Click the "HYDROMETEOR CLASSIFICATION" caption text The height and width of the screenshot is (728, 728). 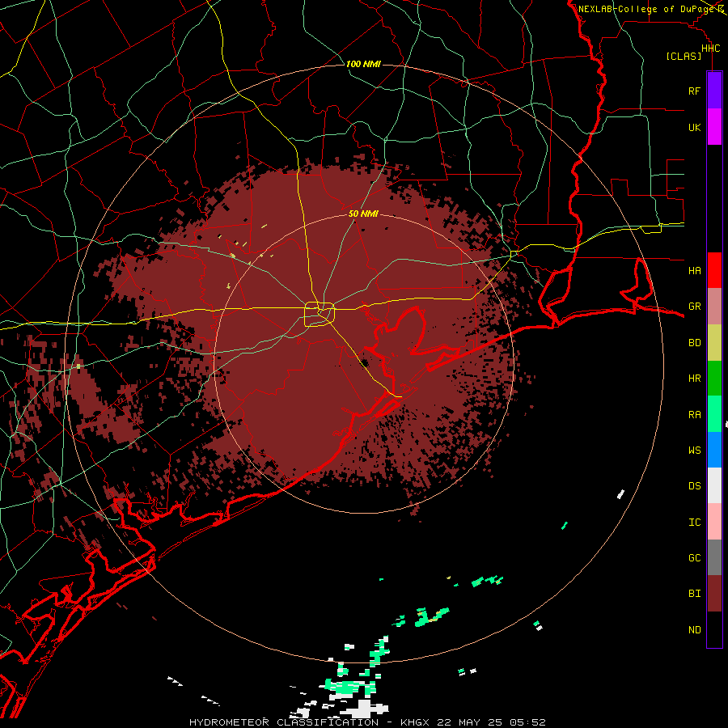point(284,722)
